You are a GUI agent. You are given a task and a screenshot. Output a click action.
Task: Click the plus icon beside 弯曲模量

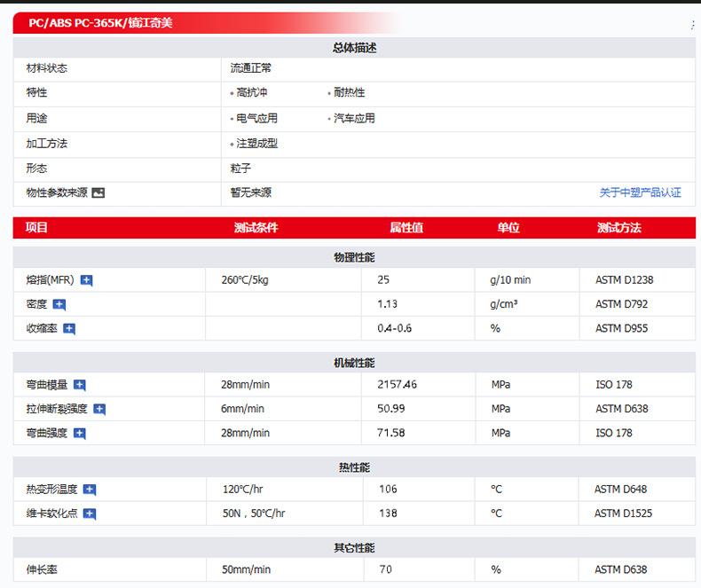pyautogui.click(x=79, y=385)
